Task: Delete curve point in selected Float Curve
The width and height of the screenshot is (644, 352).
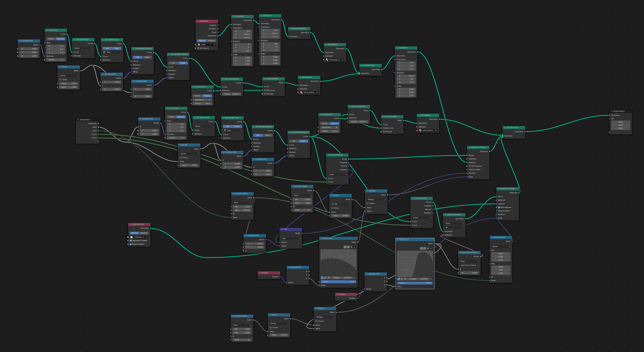Action: click(431, 279)
